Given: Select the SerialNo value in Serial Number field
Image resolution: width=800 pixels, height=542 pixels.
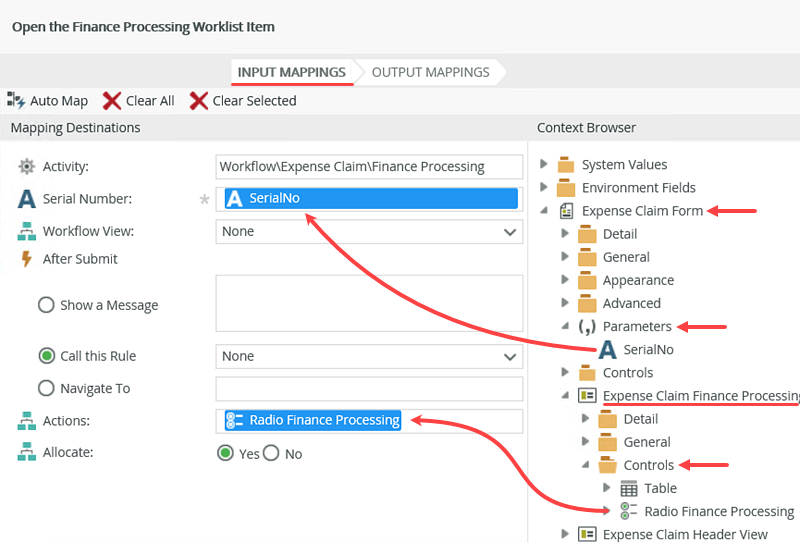Looking at the screenshot, I should pos(371,198).
